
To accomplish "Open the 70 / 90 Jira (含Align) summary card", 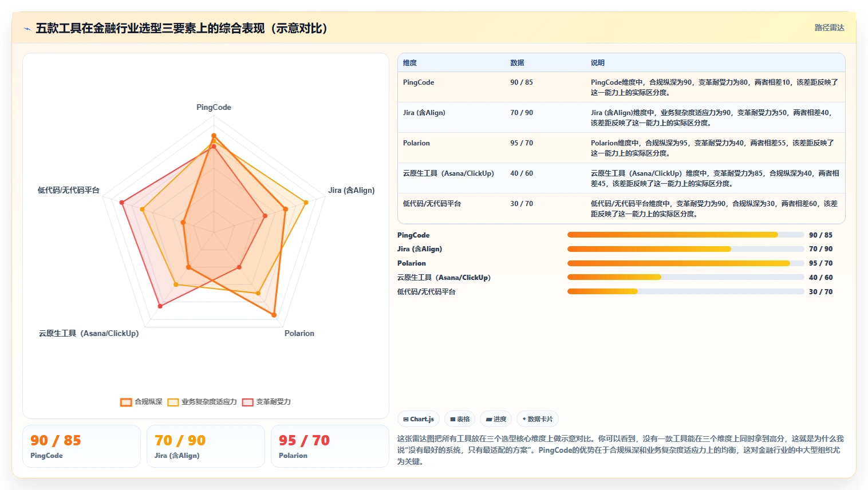I will click(206, 446).
